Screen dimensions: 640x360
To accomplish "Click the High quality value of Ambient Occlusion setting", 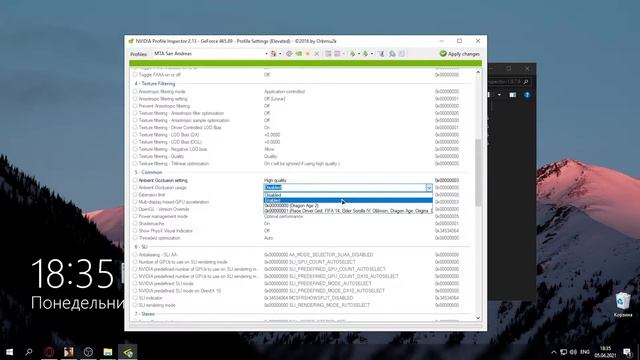I will 275,180.
